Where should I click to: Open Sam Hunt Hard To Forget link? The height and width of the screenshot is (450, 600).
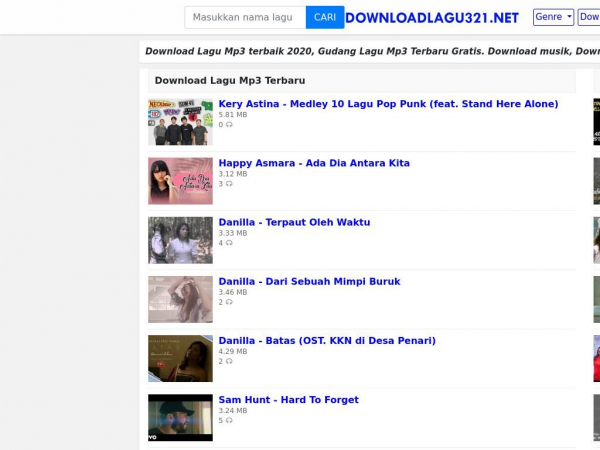289,400
